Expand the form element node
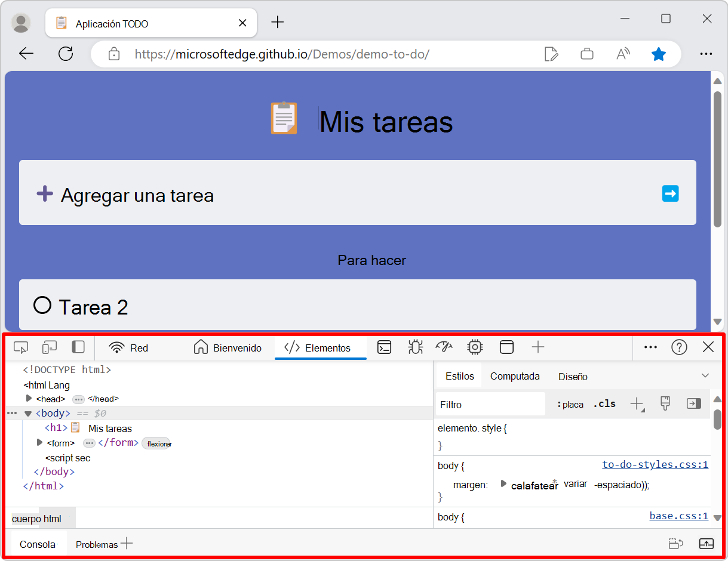The width and height of the screenshot is (728, 561). (39, 442)
